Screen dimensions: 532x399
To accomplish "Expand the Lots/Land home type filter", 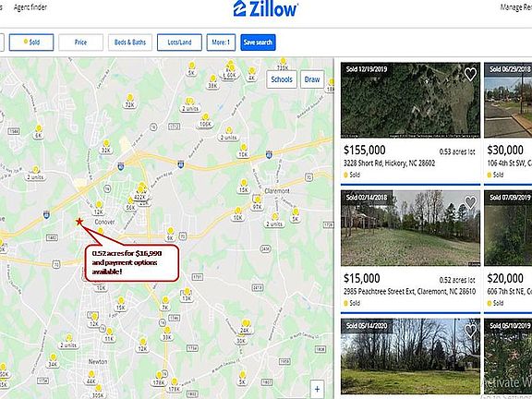I will (x=179, y=42).
